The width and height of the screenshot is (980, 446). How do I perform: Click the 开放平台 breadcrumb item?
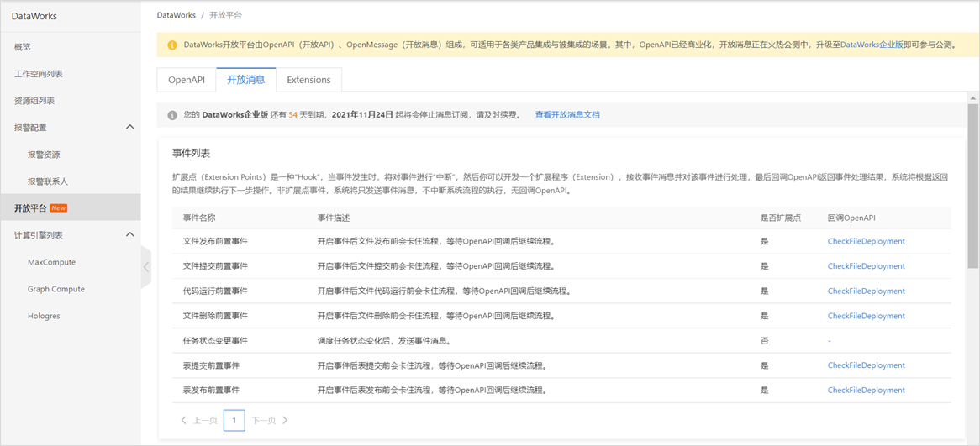coord(226,14)
